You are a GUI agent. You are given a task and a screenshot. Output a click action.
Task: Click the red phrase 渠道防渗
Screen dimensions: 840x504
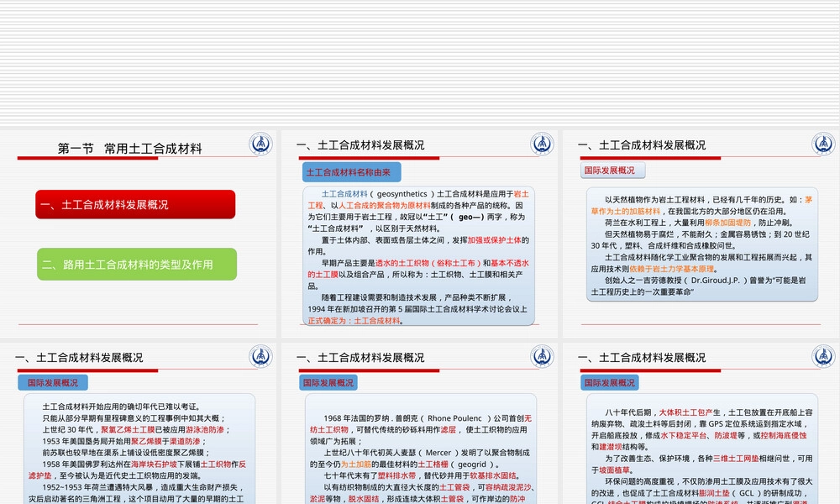click(x=185, y=441)
